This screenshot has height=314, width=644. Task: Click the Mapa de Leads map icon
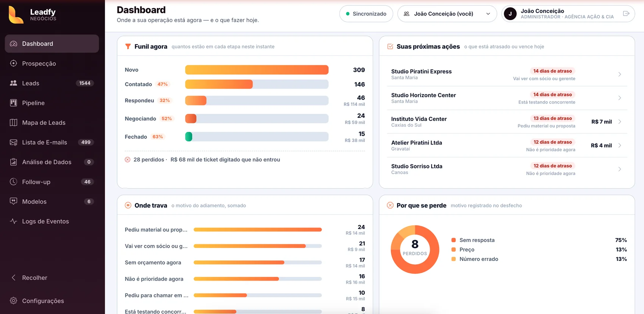14,122
